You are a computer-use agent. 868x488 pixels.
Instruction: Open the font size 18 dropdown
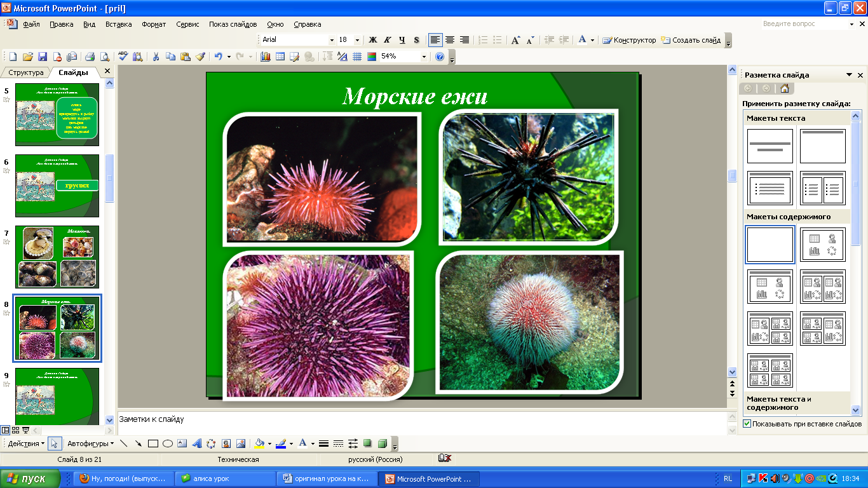click(357, 40)
